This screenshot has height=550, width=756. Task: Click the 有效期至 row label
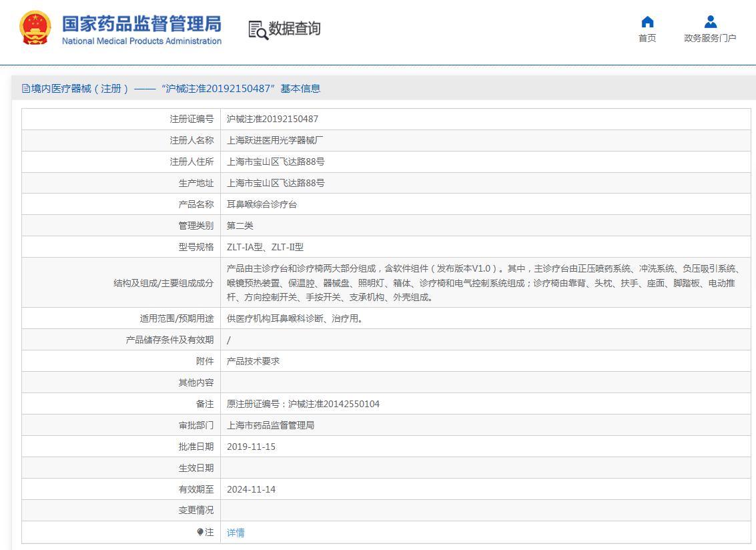[x=196, y=489]
